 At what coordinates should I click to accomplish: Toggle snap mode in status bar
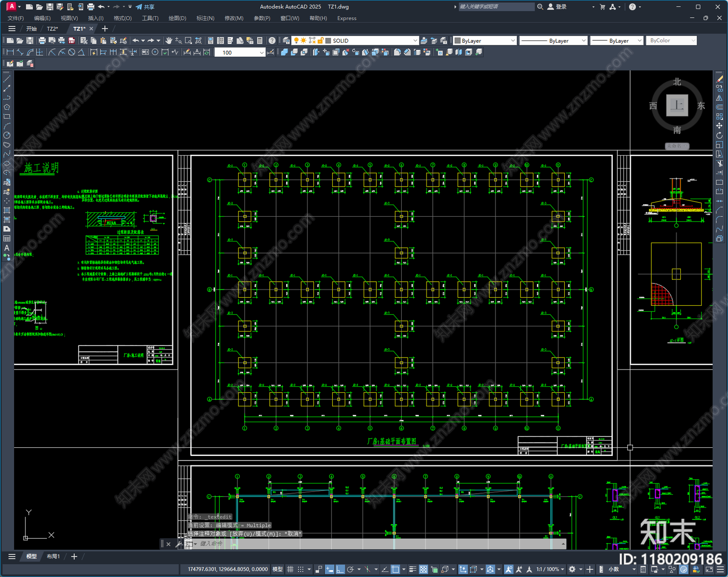click(x=300, y=569)
